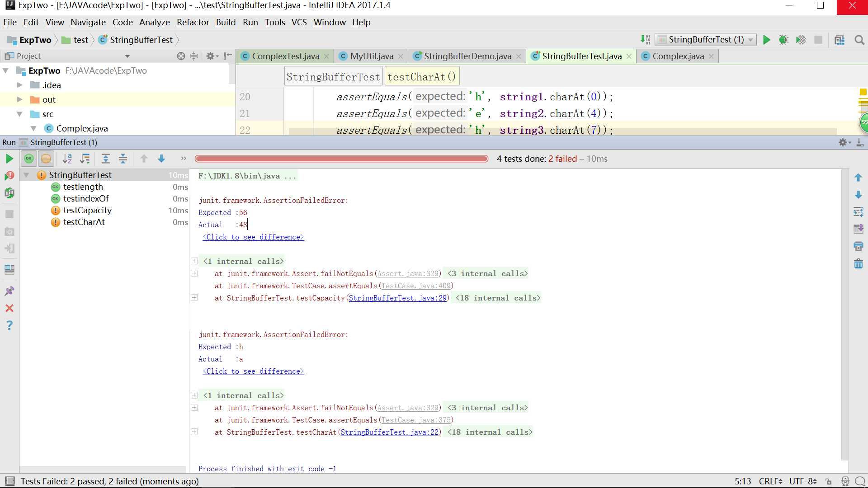Viewport: 868px width, 488px height.
Task: Open the VCS menu
Action: 299,22
